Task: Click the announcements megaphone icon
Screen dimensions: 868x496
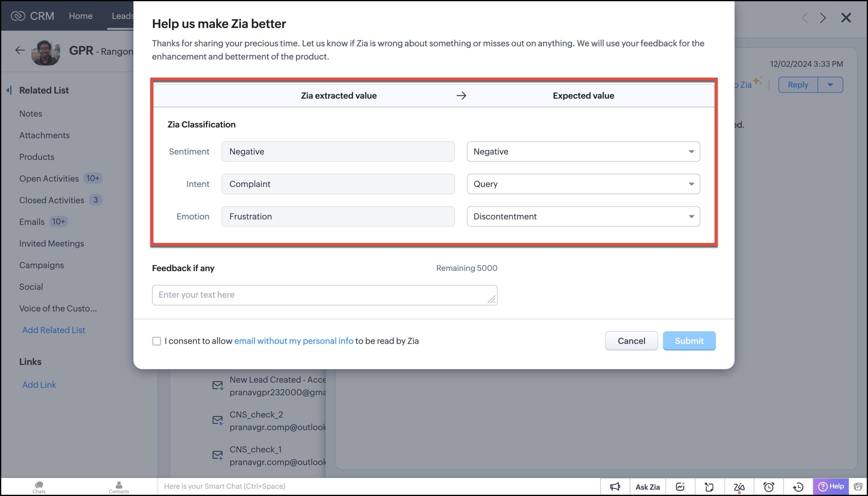Action: (615, 487)
